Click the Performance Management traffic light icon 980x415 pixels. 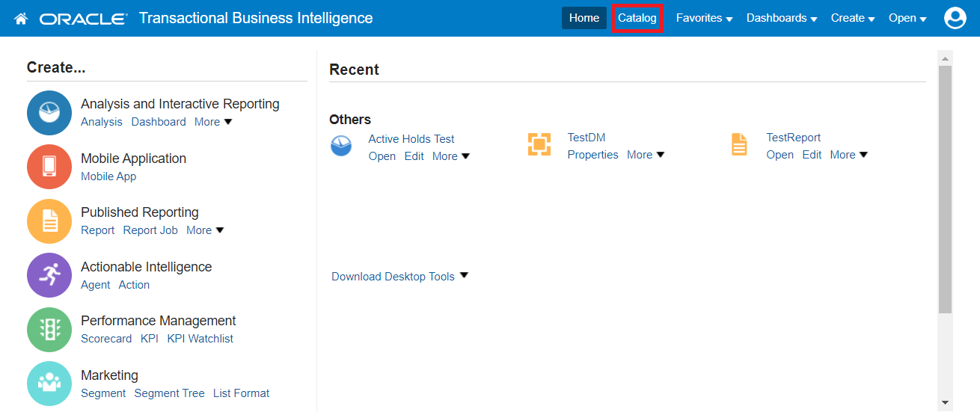[x=49, y=330]
